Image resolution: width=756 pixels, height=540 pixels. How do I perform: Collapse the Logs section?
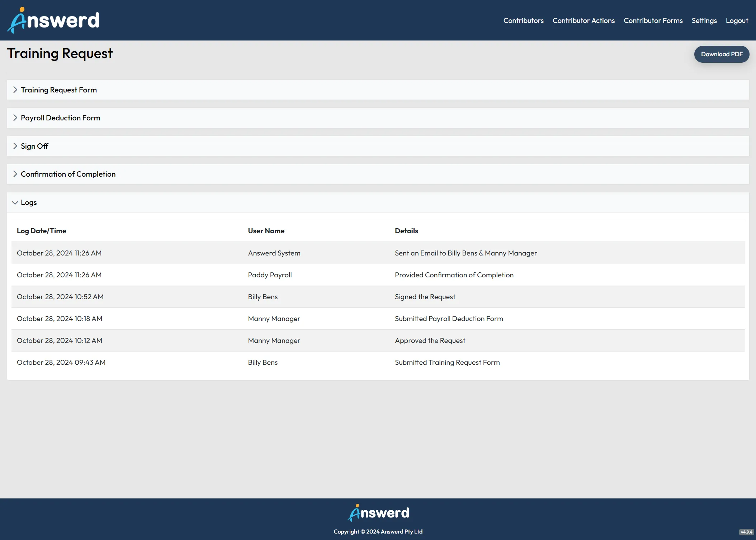(x=29, y=202)
